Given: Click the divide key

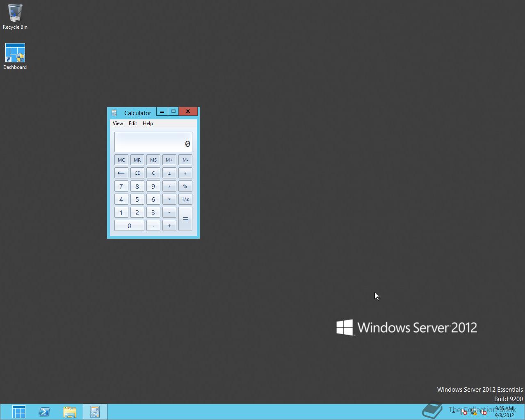Looking at the screenshot, I should coord(169,186).
